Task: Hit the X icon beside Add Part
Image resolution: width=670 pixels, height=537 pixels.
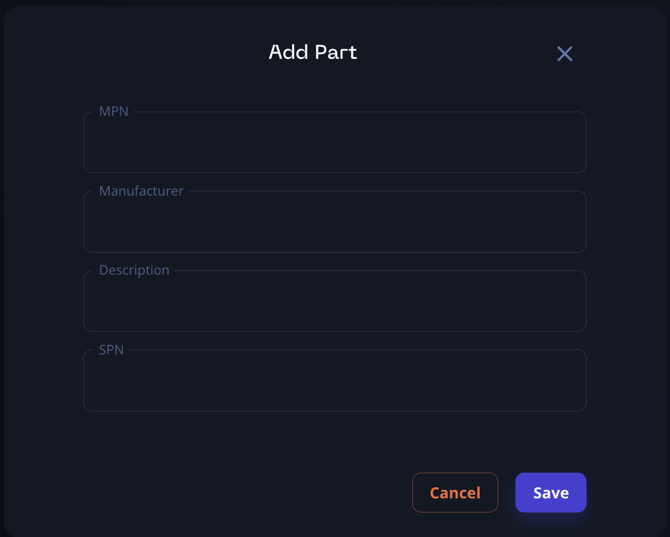Action: (x=565, y=54)
